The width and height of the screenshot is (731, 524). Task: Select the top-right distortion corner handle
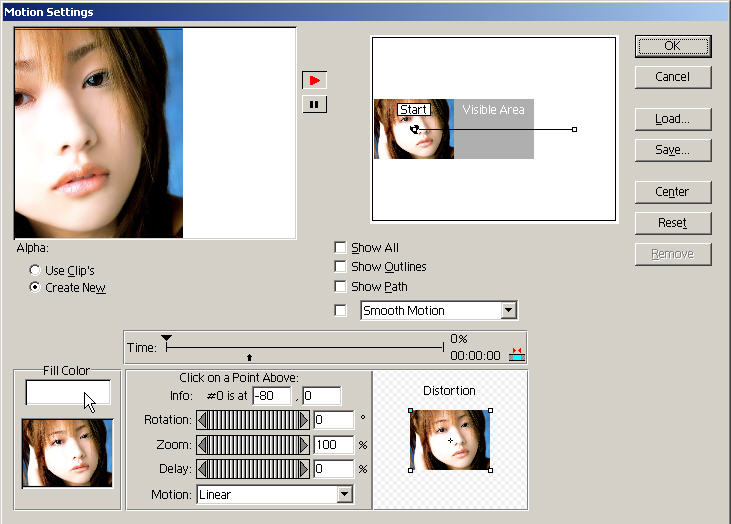490,410
